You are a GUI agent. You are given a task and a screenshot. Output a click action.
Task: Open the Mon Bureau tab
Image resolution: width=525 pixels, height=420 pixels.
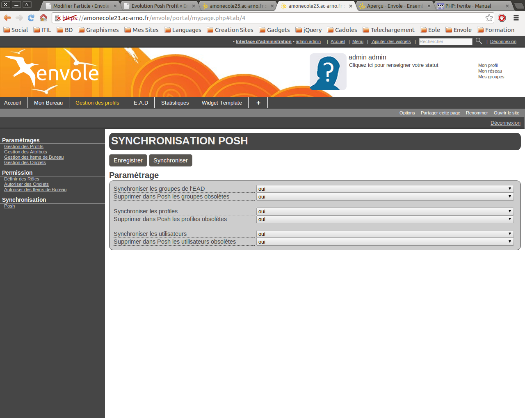pyautogui.click(x=48, y=103)
